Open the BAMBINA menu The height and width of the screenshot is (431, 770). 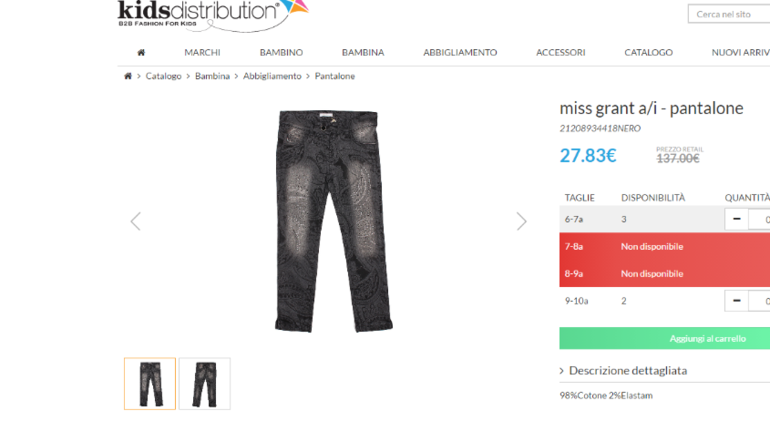[363, 53]
